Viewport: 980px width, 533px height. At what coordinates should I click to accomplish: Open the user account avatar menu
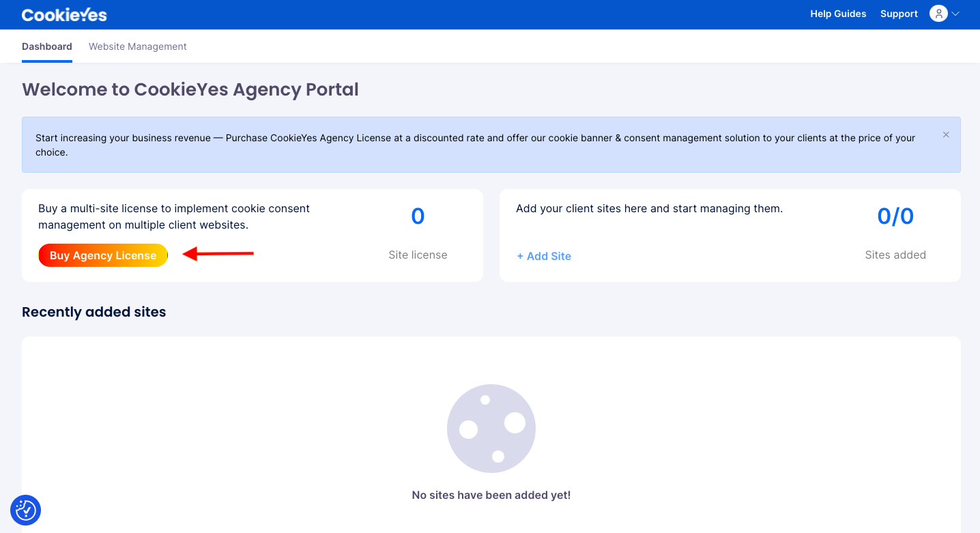click(x=938, y=14)
